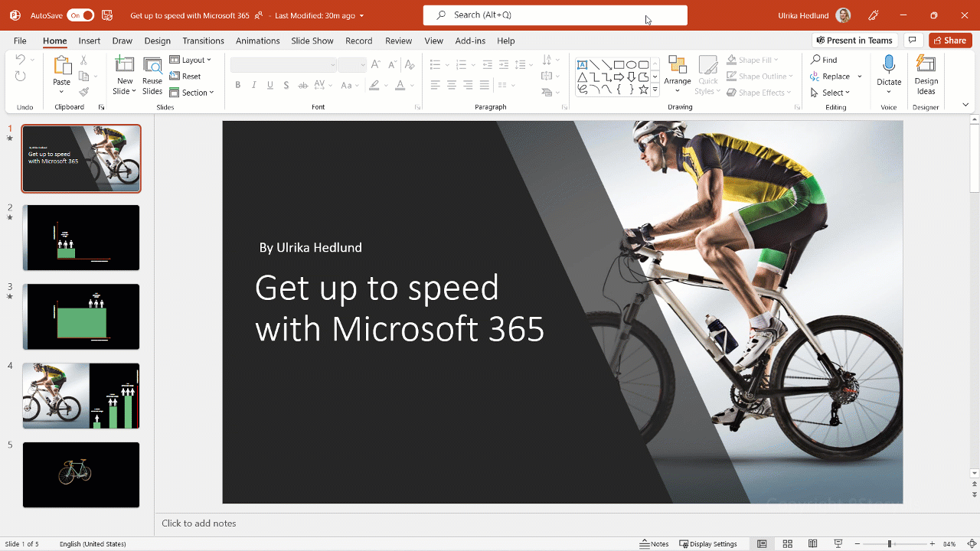
Task: Switch to the Slide Show tab
Action: [312, 41]
